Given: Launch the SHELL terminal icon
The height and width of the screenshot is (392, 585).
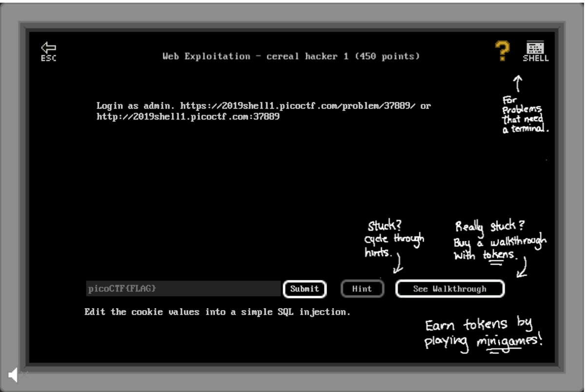Looking at the screenshot, I should [x=535, y=52].
